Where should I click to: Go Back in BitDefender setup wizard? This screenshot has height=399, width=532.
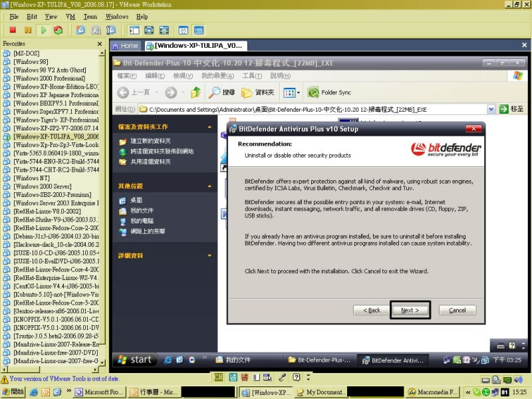pyautogui.click(x=371, y=310)
